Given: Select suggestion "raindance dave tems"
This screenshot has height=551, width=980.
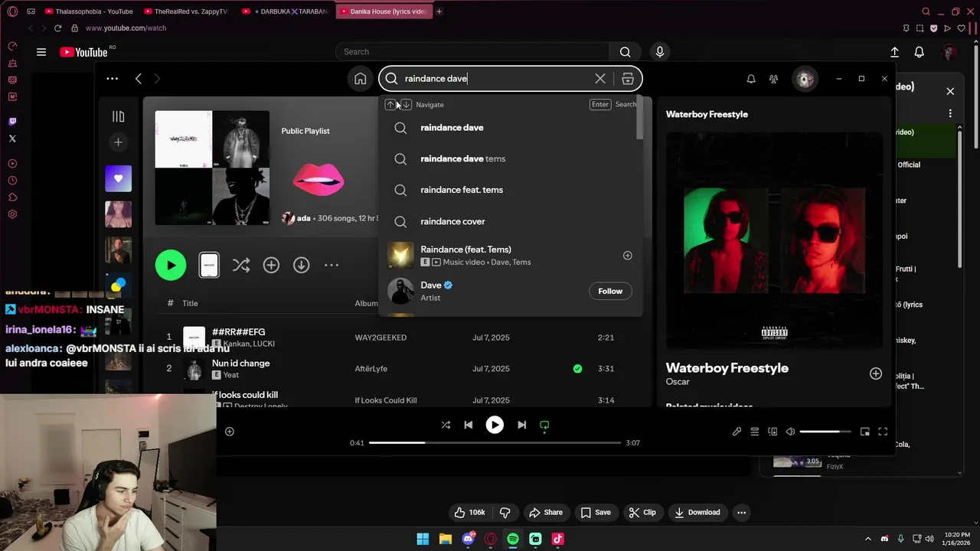Looking at the screenshot, I should (x=510, y=158).
